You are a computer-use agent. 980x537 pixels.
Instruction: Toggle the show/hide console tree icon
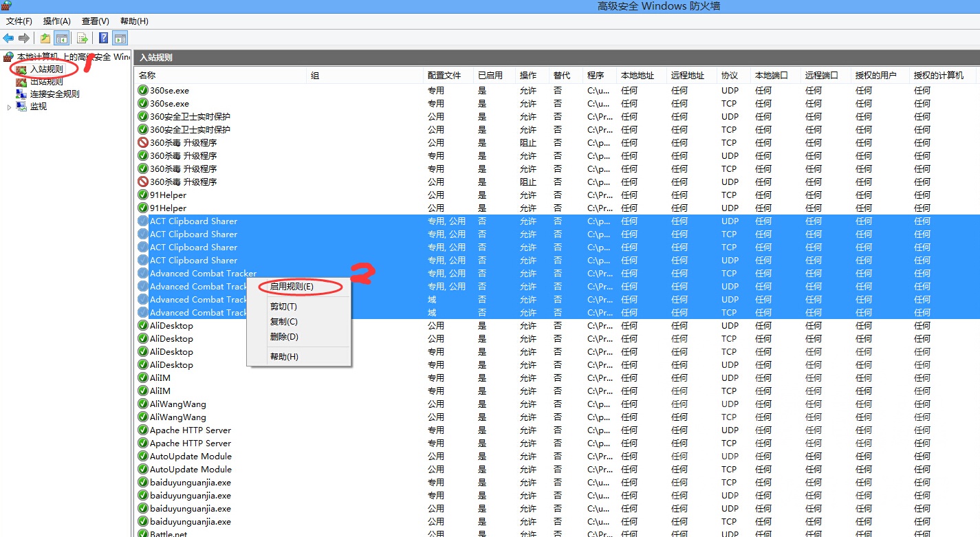tap(62, 38)
